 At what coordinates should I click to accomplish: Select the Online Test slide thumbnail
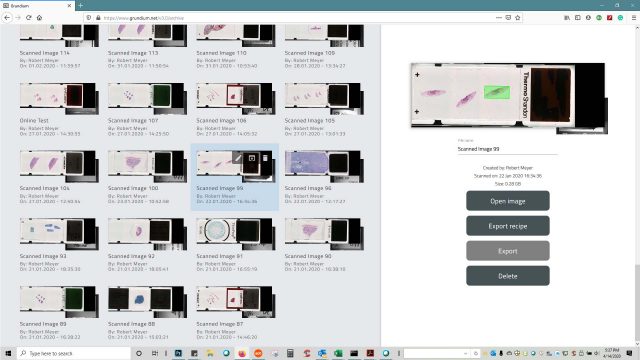[x=59, y=98]
